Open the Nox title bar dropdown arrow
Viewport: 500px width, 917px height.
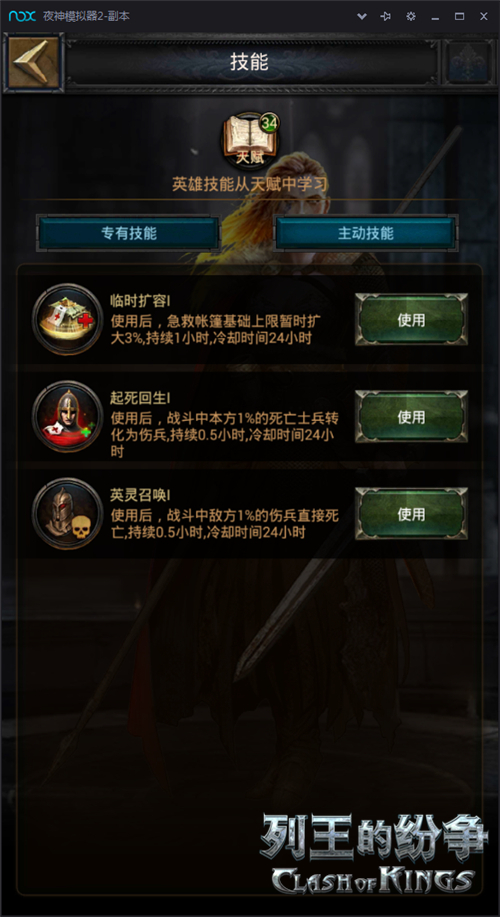click(361, 16)
